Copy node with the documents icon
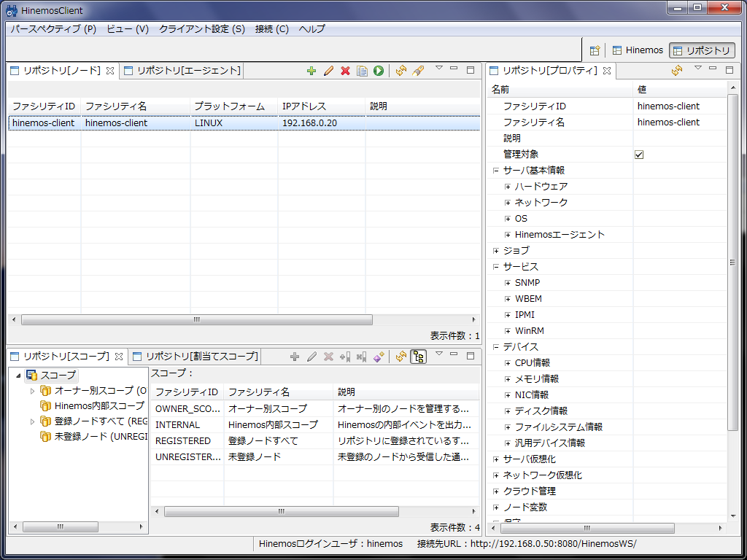Viewport: 747px width, 560px height. [x=362, y=71]
